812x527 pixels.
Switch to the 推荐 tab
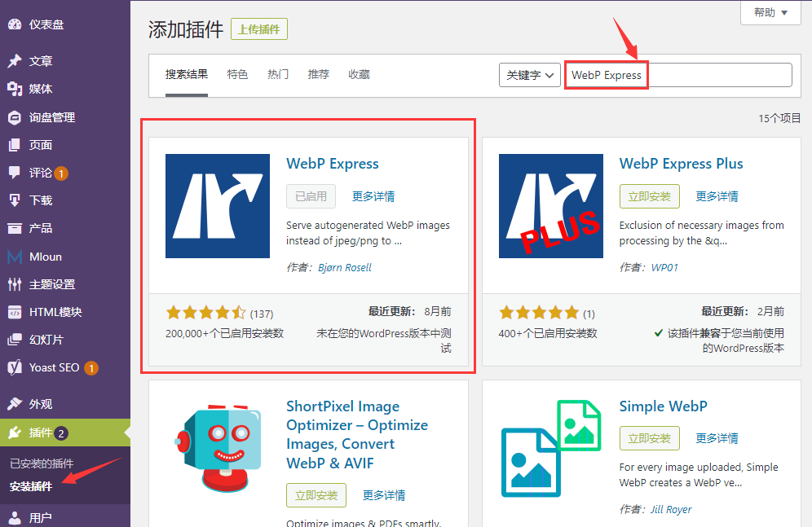point(319,74)
